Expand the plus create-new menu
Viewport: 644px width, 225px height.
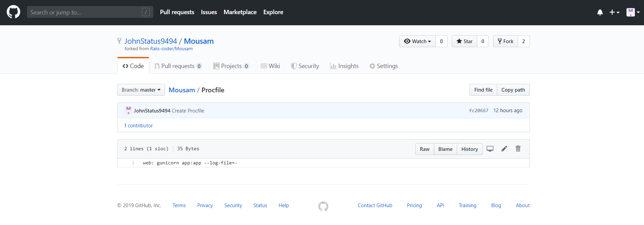click(614, 12)
